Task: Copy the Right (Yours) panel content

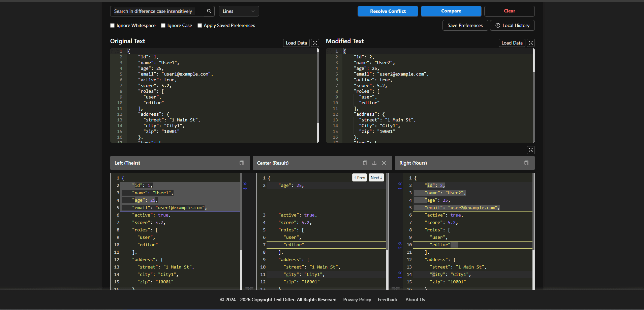Action: (526, 163)
